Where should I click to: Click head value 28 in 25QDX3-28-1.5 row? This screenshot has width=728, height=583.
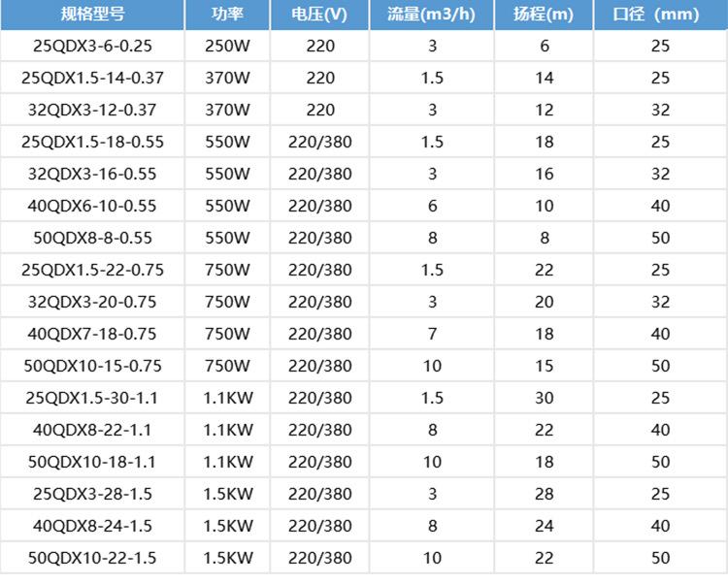(544, 495)
